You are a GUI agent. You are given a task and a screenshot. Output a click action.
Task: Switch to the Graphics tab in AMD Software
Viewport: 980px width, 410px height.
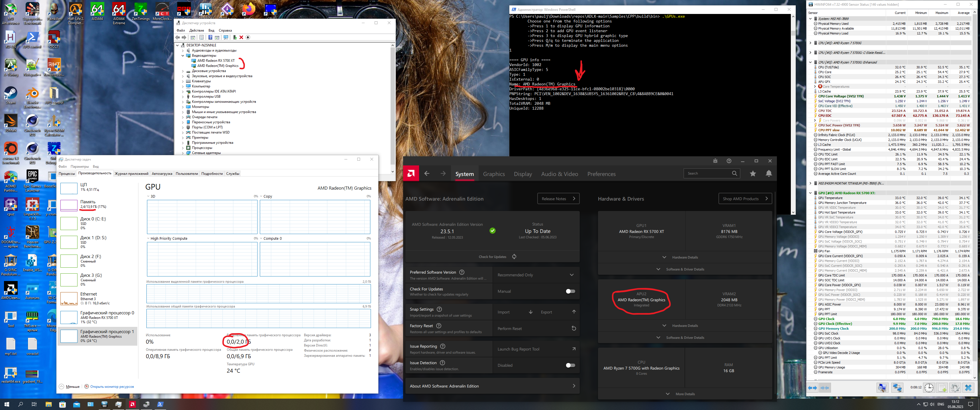[x=493, y=174]
